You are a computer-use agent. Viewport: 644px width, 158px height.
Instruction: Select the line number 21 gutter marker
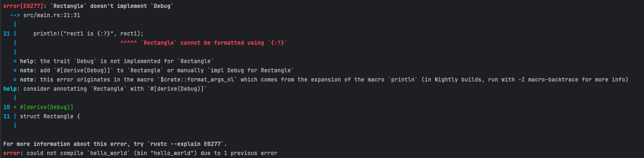6,33
